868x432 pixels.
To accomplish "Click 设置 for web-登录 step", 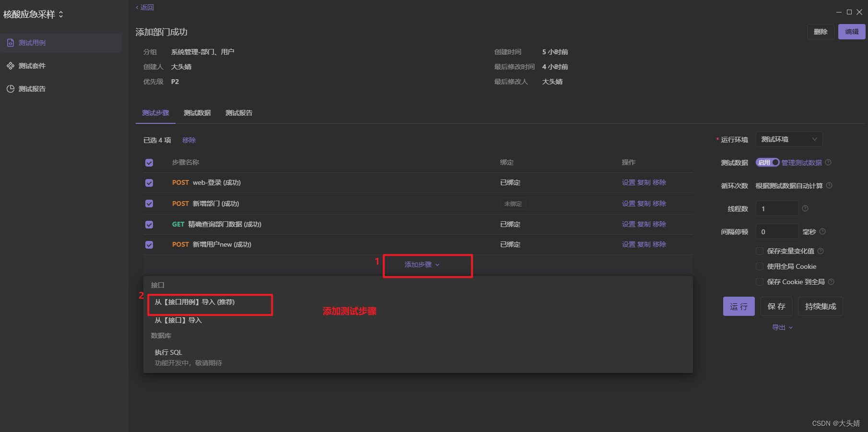I will point(629,182).
